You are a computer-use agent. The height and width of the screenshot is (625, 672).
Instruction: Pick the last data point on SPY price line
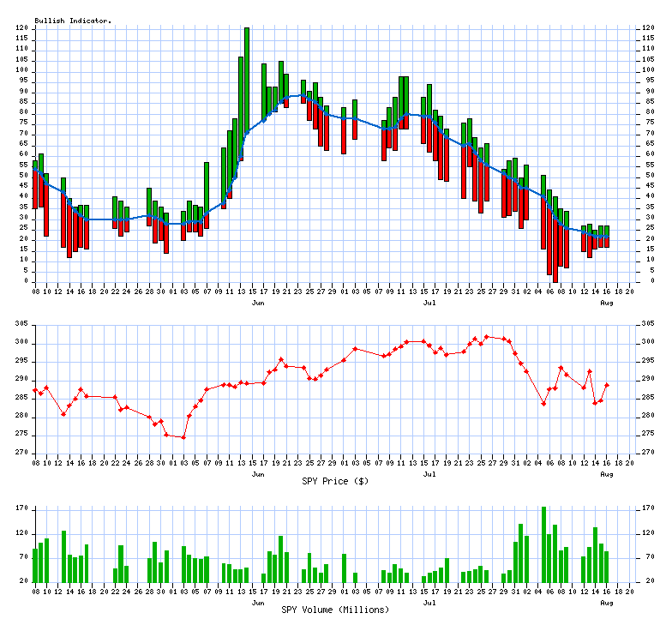(x=607, y=385)
